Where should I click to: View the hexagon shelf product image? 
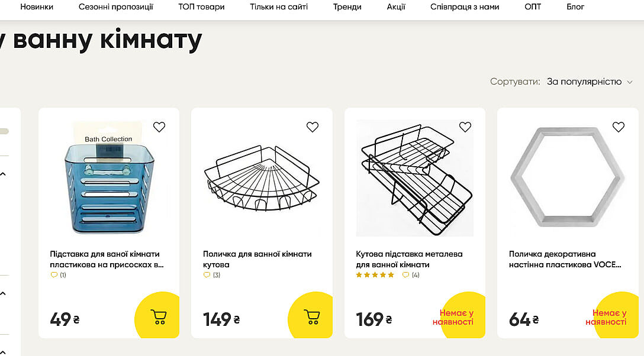(x=568, y=177)
